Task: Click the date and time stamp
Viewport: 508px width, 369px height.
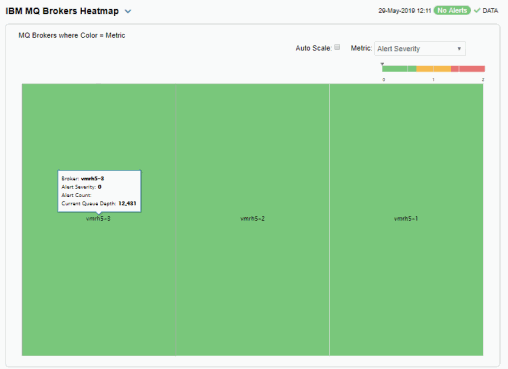Action: [405, 11]
